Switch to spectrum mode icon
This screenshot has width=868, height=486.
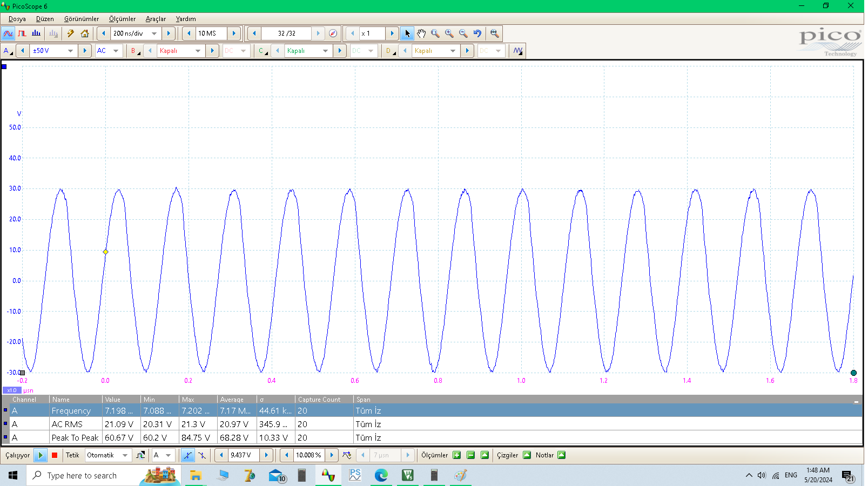point(36,33)
